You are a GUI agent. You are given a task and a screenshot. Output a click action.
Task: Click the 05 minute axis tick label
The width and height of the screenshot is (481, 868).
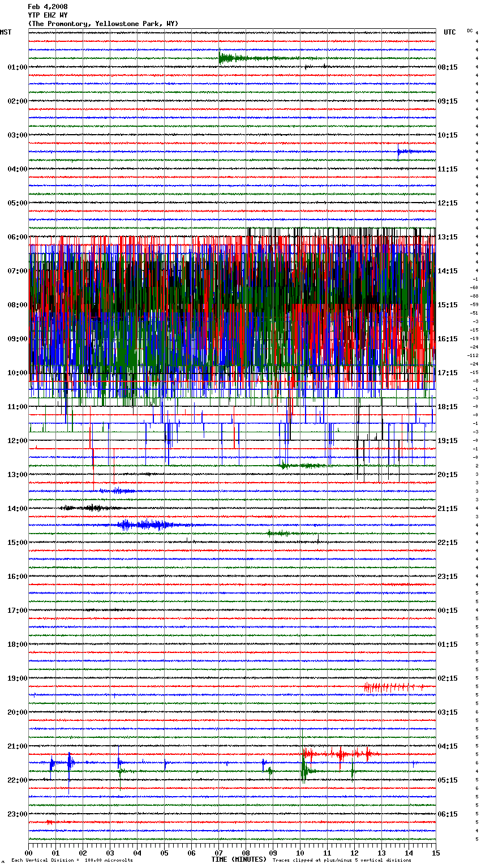click(x=165, y=853)
